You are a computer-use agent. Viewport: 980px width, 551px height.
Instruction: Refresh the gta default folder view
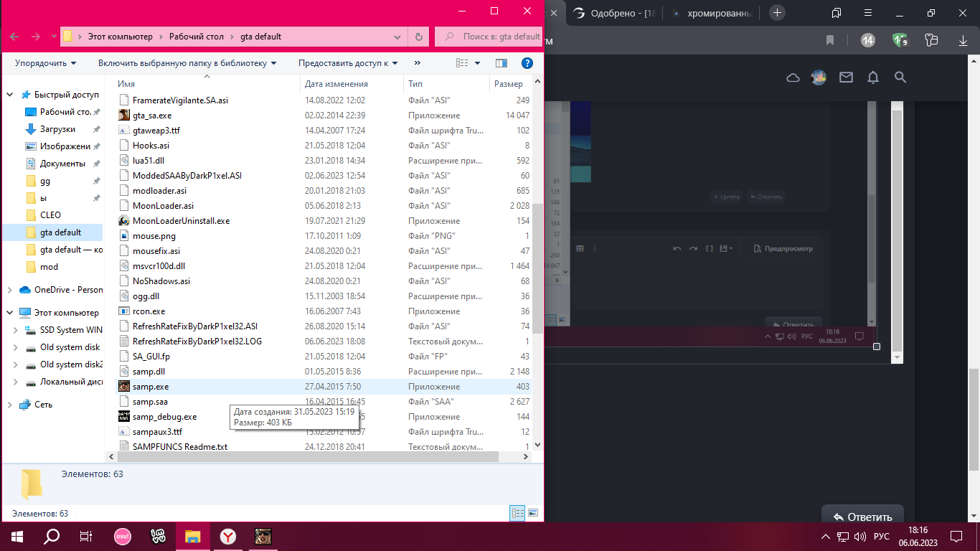coord(419,37)
